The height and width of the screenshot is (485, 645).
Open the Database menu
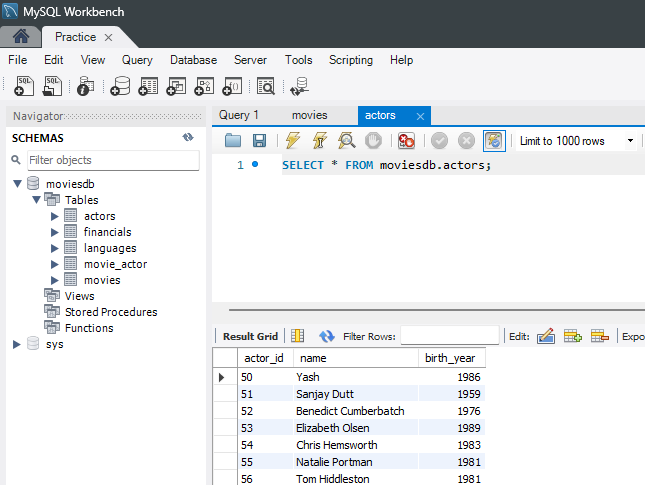tap(193, 60)
